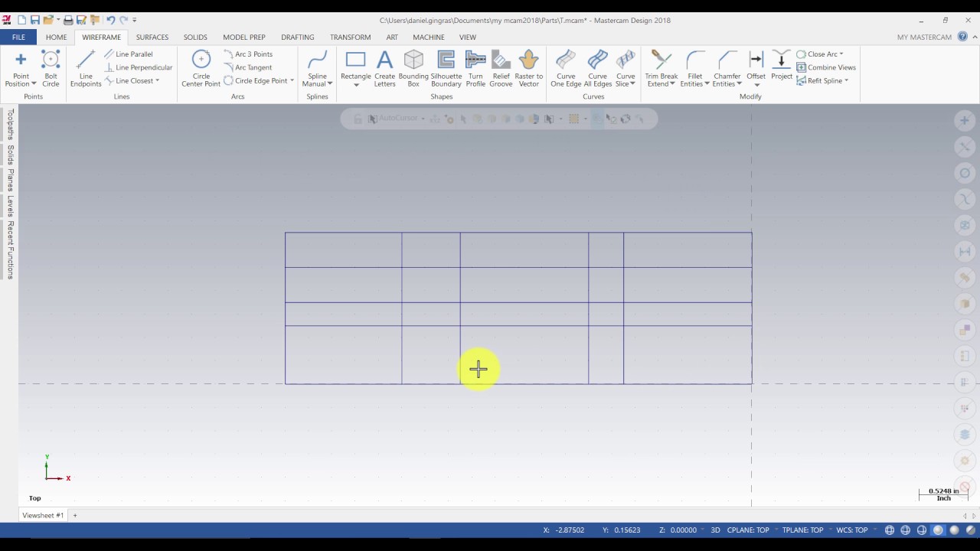
Task: Open the TPLANE: TOP selector
Action: [x=802, y=530]
